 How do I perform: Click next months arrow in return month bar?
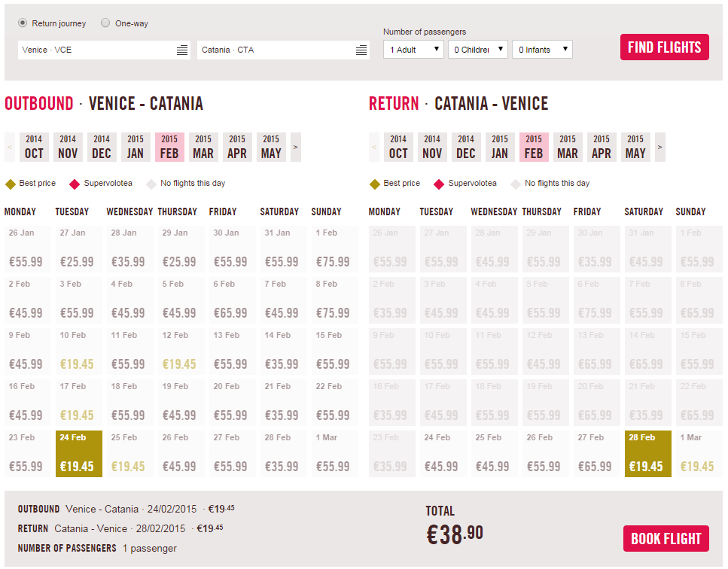click(x=659, y=147)
